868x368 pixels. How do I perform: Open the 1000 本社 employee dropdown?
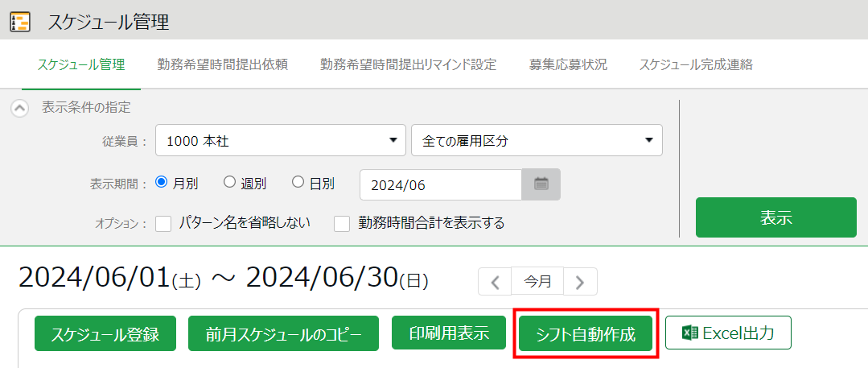click(x=280, y=140)
